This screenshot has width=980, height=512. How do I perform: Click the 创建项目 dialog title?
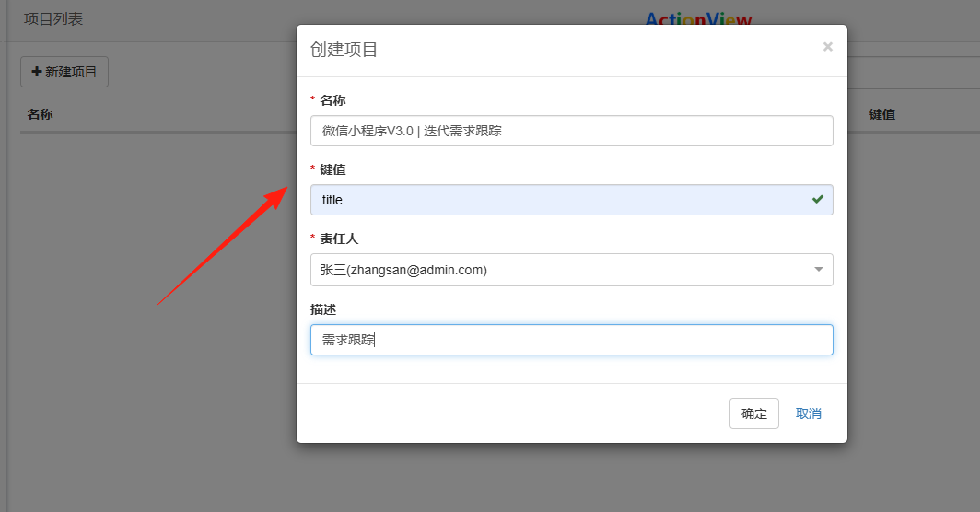pyautogui.click(x=344, y=50)
